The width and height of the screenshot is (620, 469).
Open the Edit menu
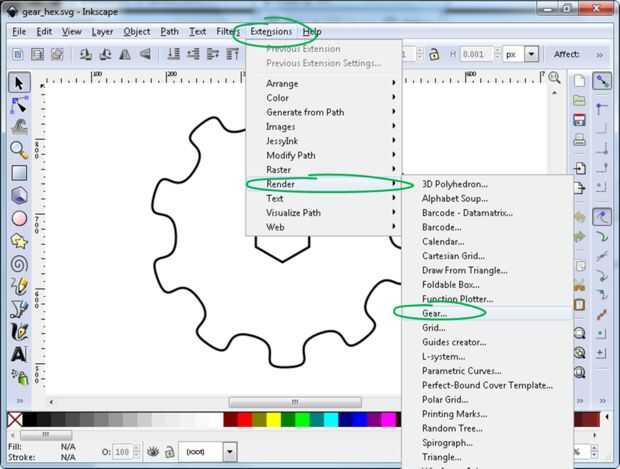click(44, 32)
